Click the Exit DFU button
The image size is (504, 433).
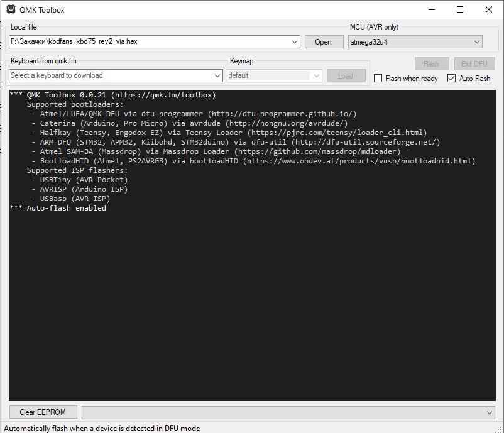pyautogui.click(x=474, y=63)
